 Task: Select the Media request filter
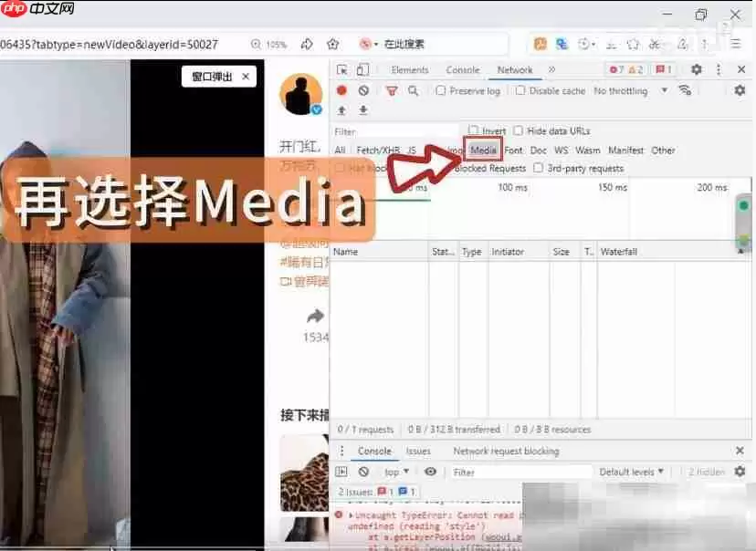pyautogui.click(x=482, y=150)
